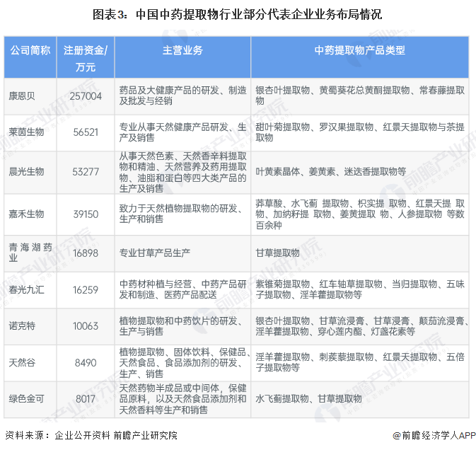The height and width of the screenshot is (450, 476).
Task: Click the 银杏叶提取物、甘草流浸膏 product cell
Action: (x=361, y=325)
